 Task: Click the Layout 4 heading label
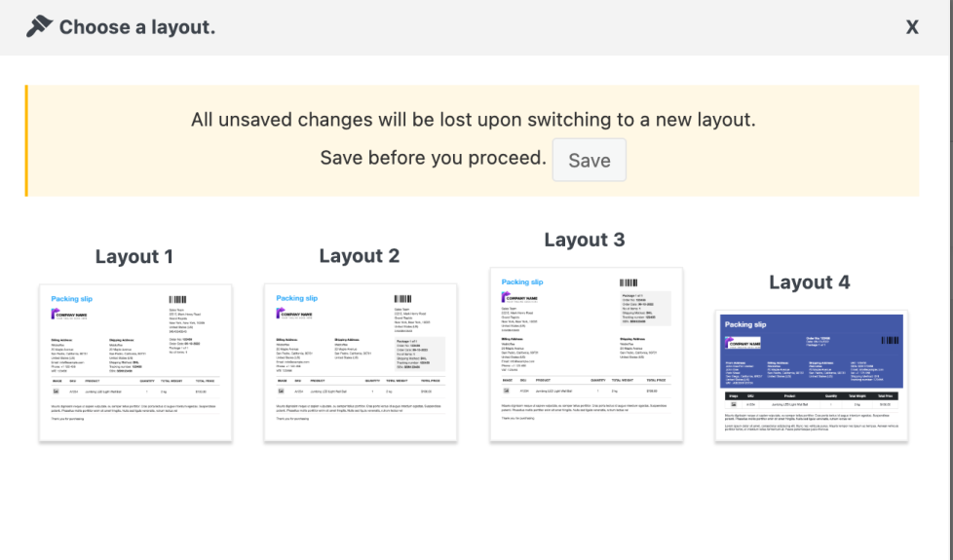810,282
